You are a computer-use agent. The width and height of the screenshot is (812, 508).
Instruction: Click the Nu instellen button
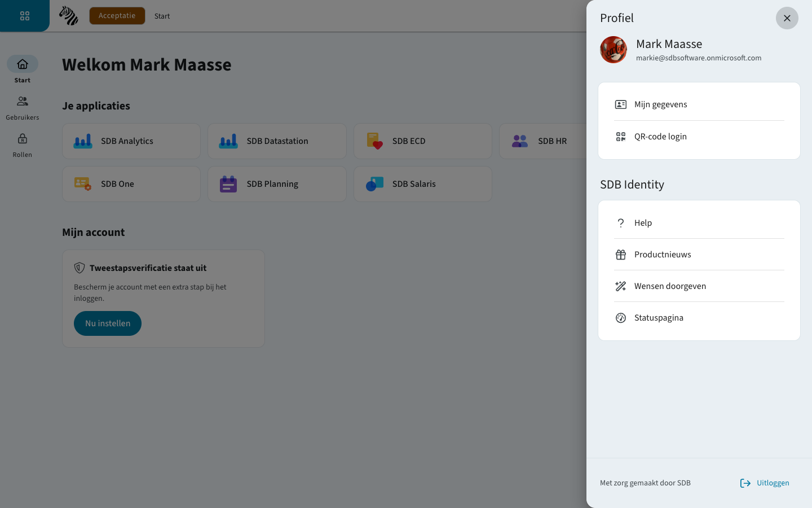pos(108,323)
